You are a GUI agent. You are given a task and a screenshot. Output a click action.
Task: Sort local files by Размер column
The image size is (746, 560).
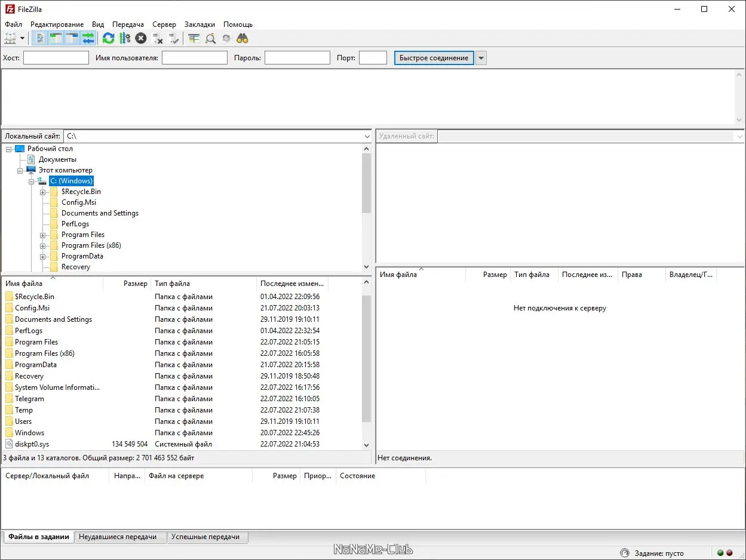[127, 284]
